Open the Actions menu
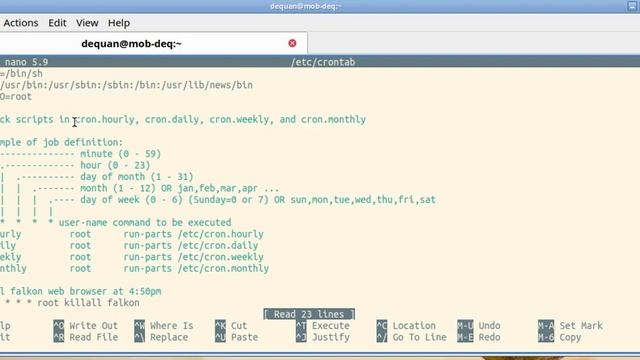 (x=21, y=23)
